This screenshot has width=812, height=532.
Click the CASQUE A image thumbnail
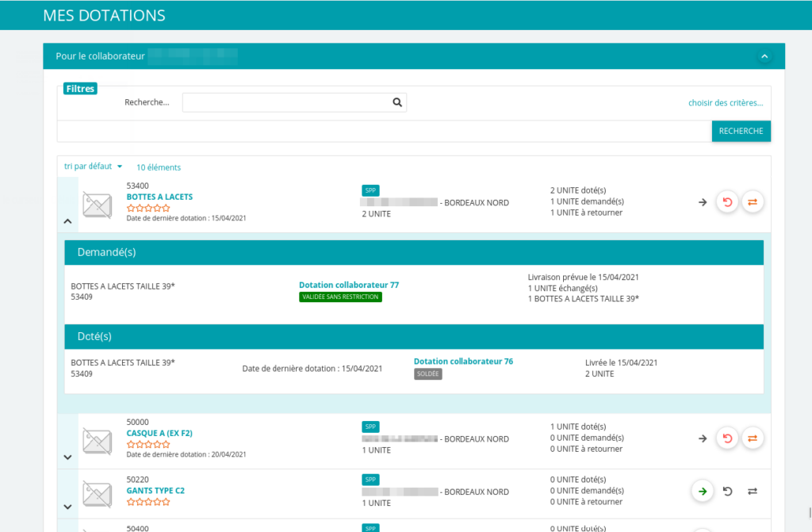click(97, 438)
